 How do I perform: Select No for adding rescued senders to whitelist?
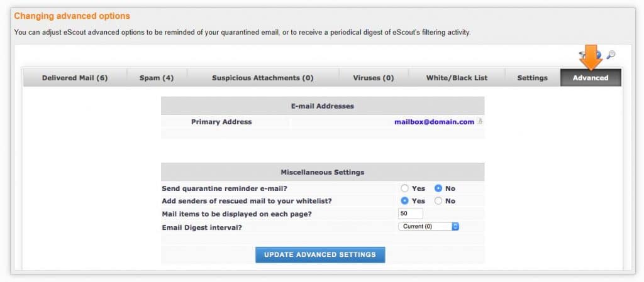click(x=438, y=201)
